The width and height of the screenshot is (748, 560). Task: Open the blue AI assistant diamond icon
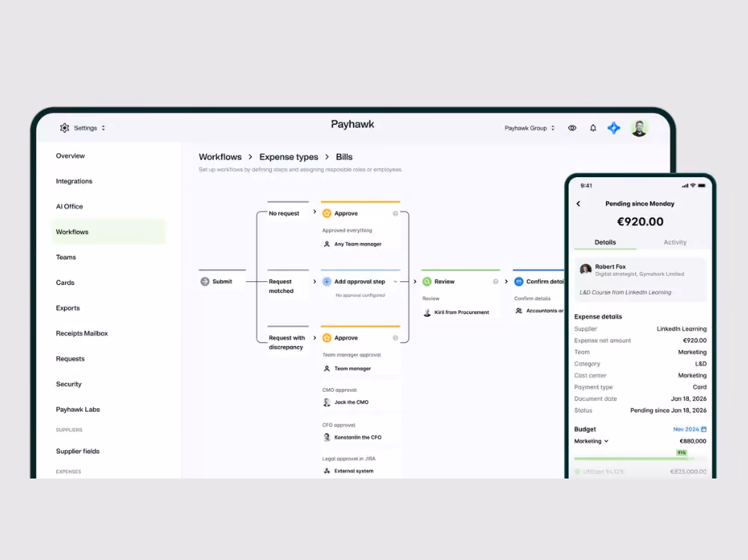pyautogui.click(x=614, y=128)
